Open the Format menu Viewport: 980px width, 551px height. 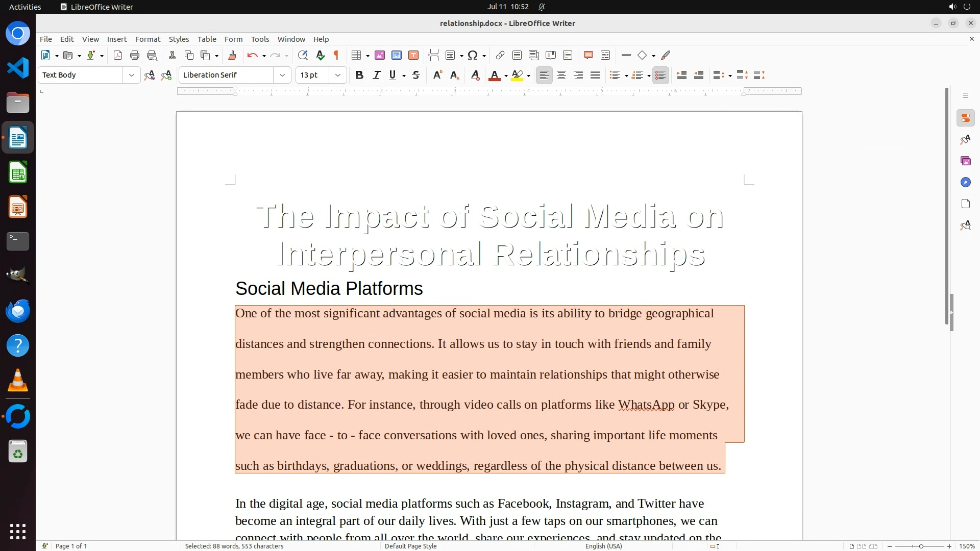pyautogui.click(x=148, y=39)
